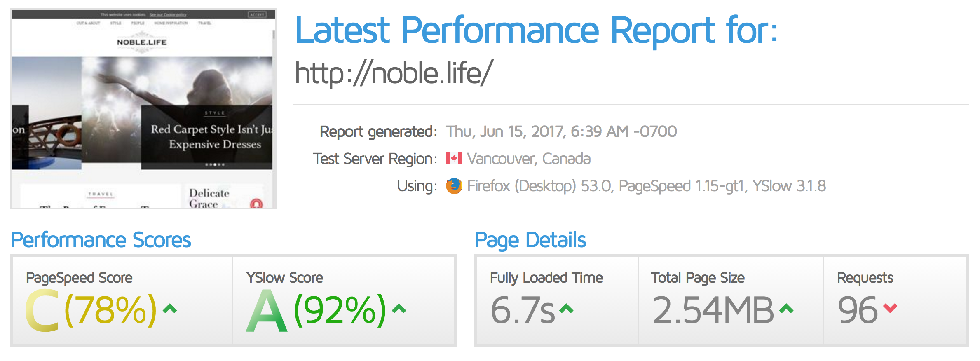Click the report generated date text
The height and width of the screenshot is (361, 980).
[x=561, y=131]
